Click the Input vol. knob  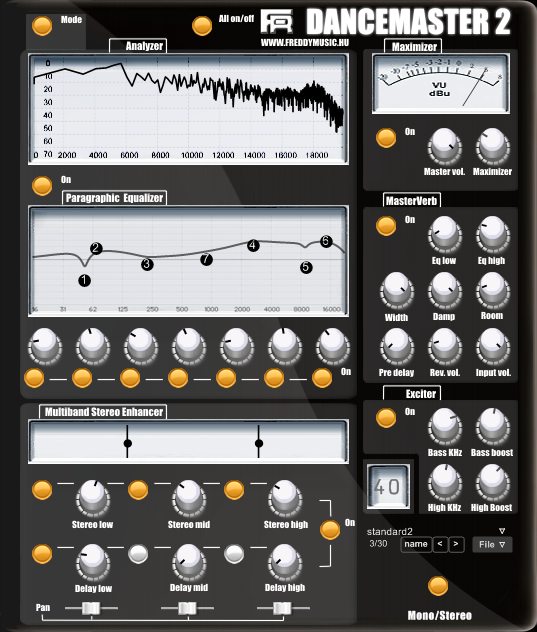click(x=492, y=347)
